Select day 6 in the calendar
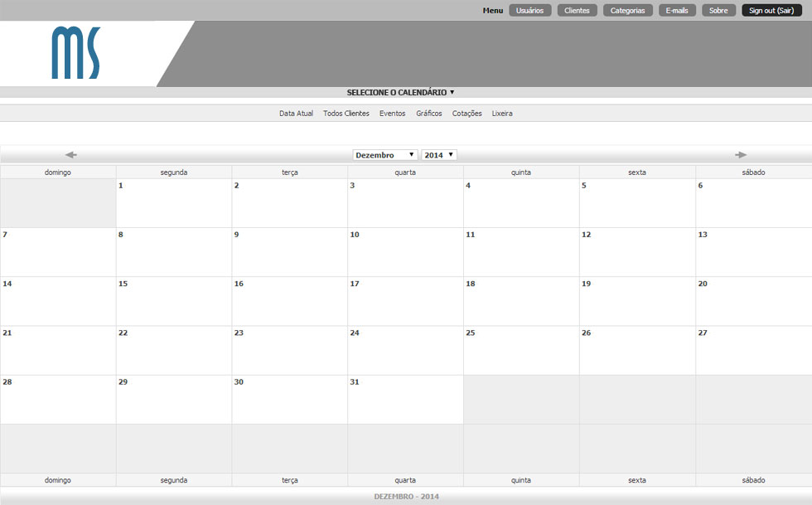812x505 pixels. tap(754, 203)
